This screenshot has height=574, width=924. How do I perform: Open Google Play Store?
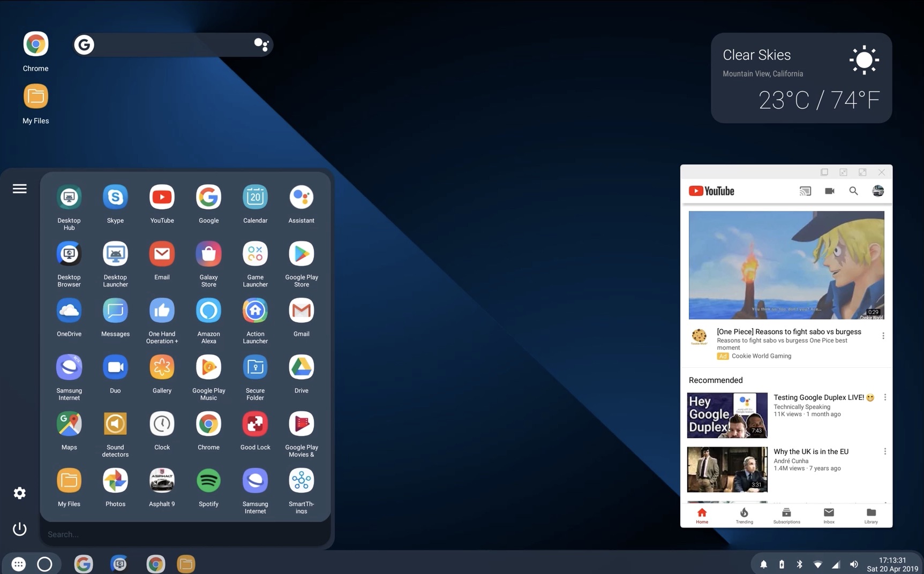click(x=301, y=254)
